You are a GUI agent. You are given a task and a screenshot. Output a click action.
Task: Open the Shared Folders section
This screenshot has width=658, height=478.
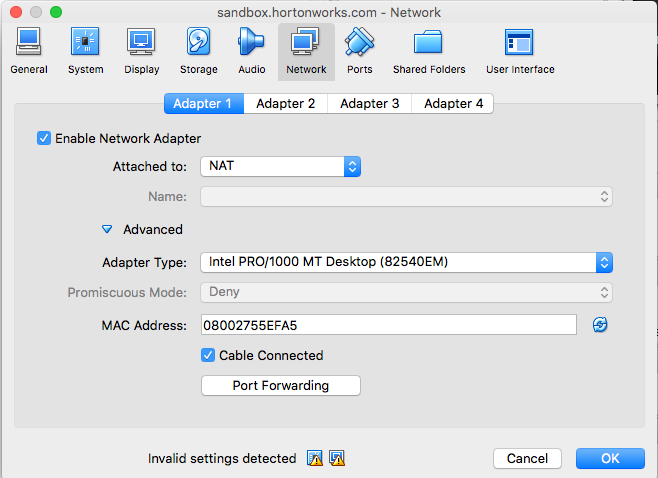point(429,51)
